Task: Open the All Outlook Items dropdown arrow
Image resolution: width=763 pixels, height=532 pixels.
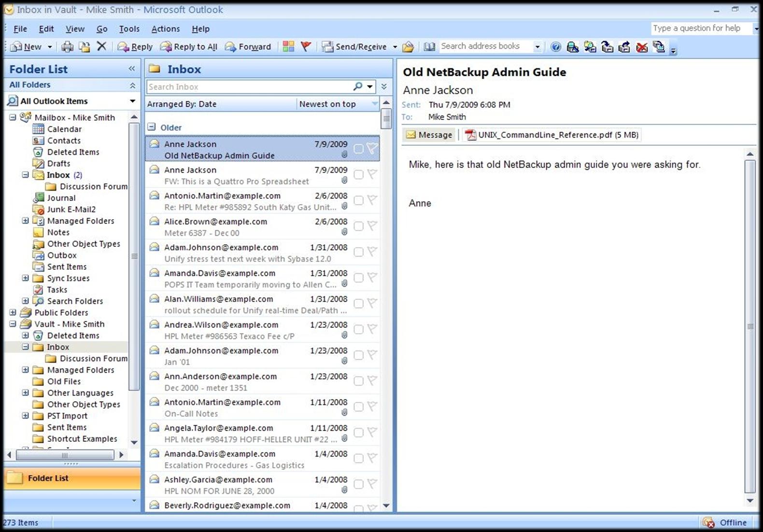Action: 132,101
